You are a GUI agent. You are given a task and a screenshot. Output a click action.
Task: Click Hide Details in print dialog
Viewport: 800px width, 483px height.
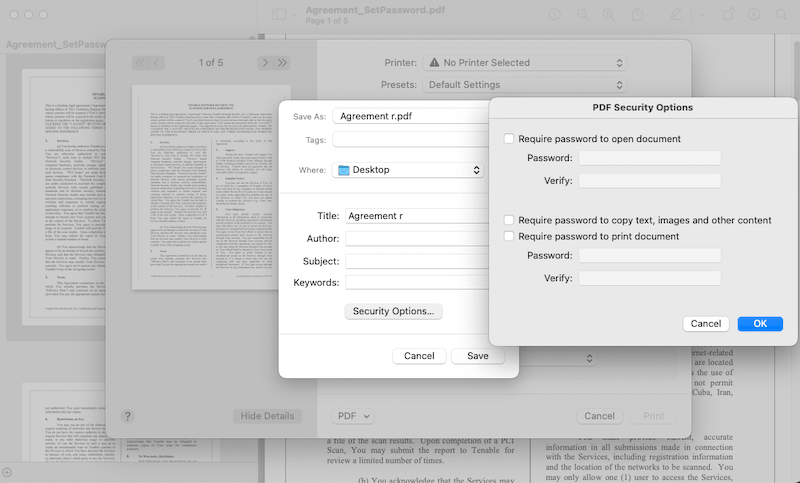click(x=267, y=416)
